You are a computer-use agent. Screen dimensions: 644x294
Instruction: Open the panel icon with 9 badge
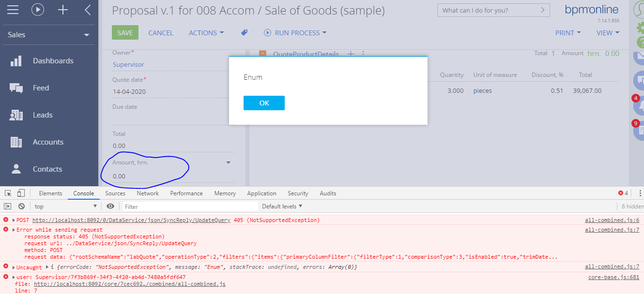639,130
